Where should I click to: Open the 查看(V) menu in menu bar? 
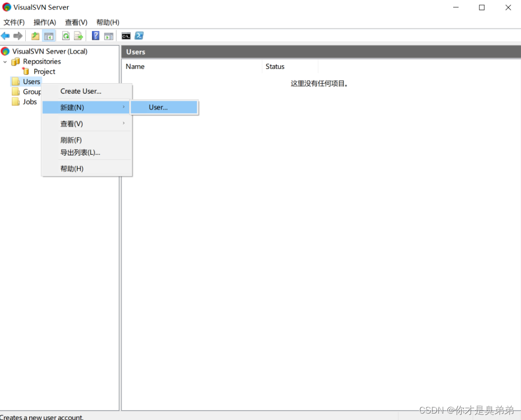point(76,22)
